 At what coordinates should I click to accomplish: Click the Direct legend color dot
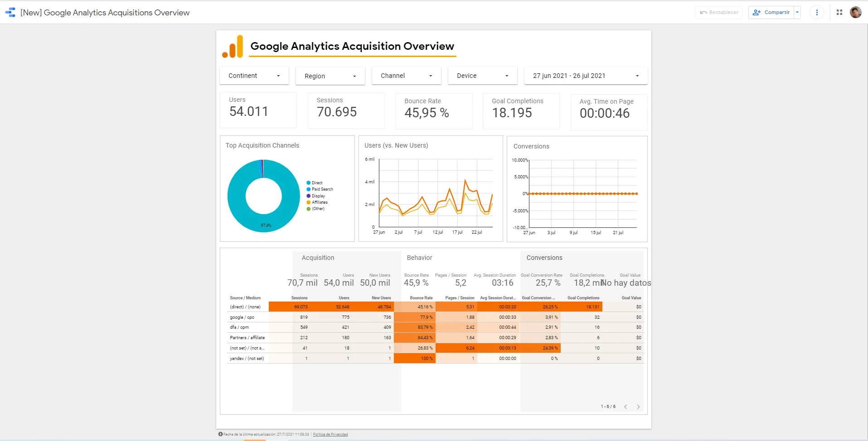click(309, 183)
